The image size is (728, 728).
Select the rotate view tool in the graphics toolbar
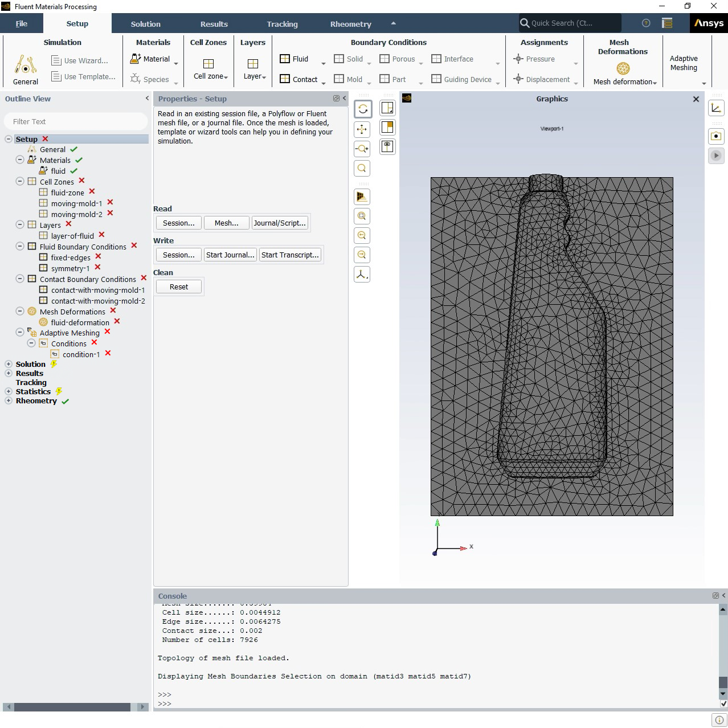pos(362,109)
